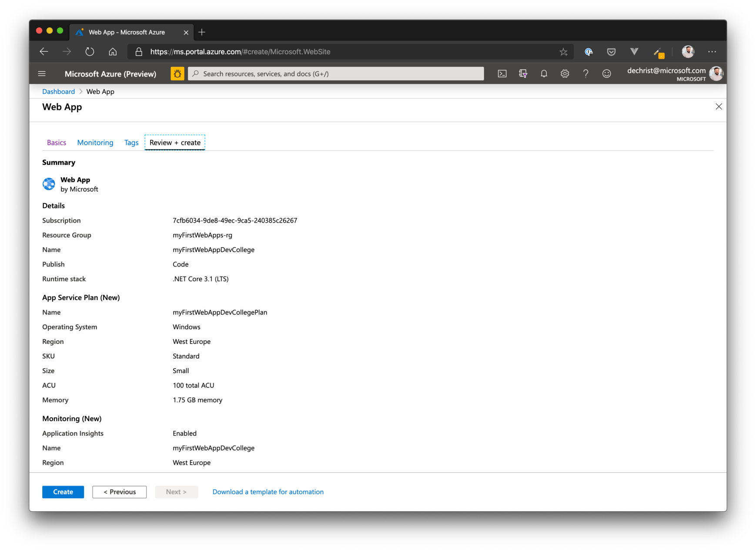This screenshot has width=756, height=550.
Task: Click the Create button
Action: (x=63, y=492)
